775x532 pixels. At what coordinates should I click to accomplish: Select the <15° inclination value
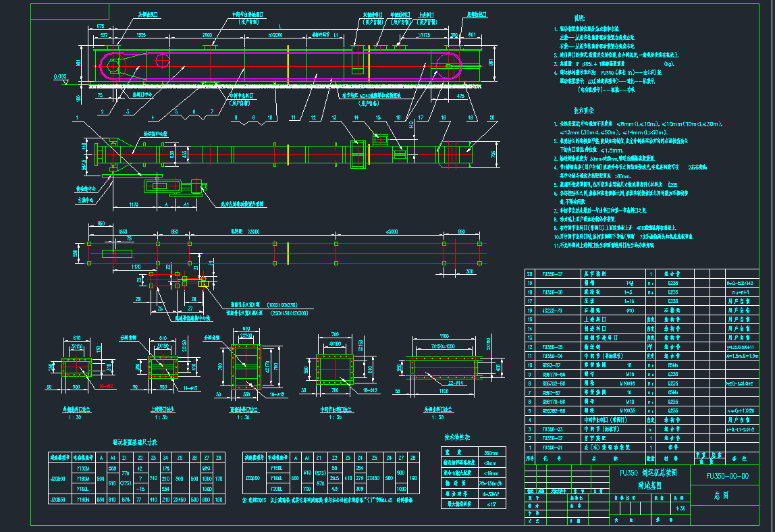(491, 504)
